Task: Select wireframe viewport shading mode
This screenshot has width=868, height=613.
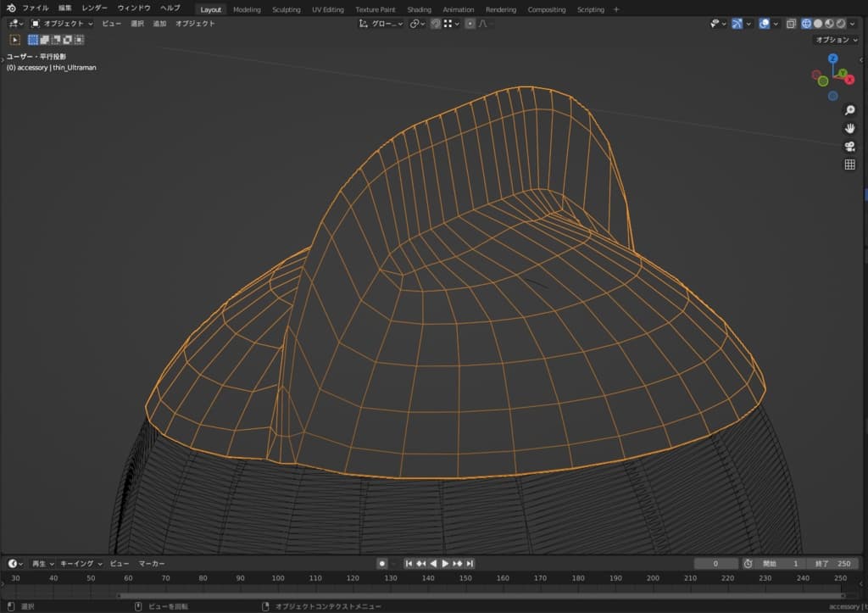Action: tap(806, 24)
